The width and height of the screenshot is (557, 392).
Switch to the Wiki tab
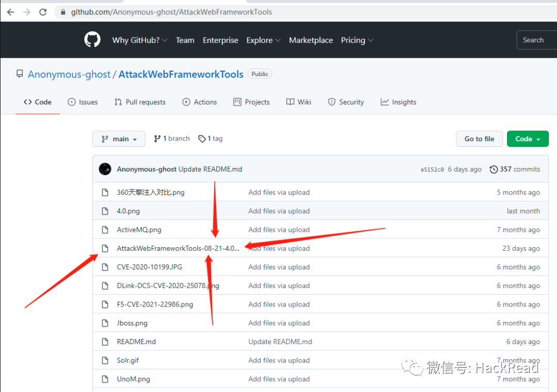coord(299,102)
